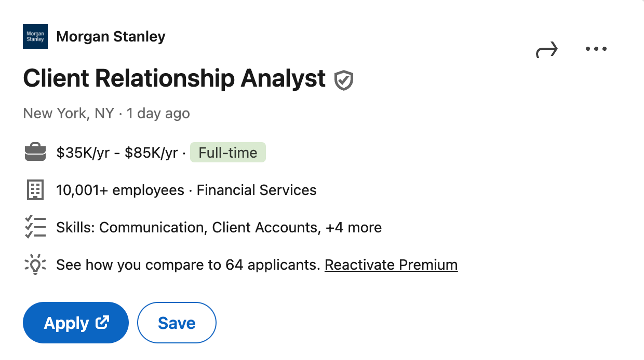The width and height of the screenshot is (644, 360).
Task: Select the 10,001+ employees text
Action: coord(120,190)
